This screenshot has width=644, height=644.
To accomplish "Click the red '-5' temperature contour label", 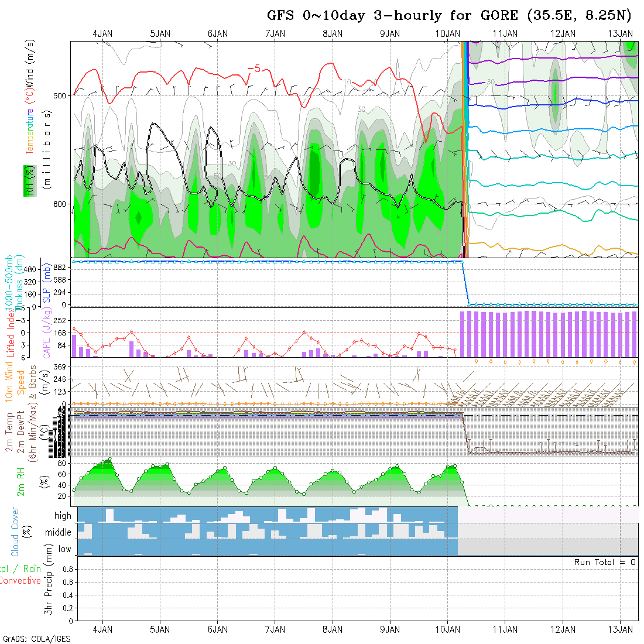I will pyautogui.click(x=254, y=68).
